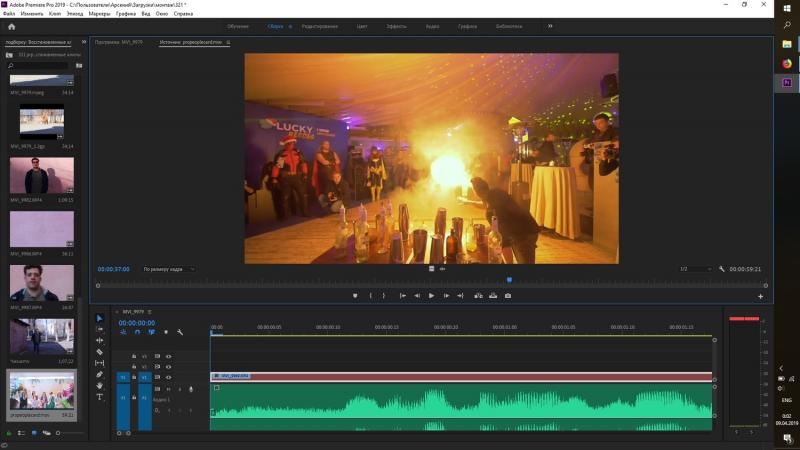The height and width of the screenshot is (450, 800).
Task: Click the Home icon in workspace bar
Action: pos(11,27)
